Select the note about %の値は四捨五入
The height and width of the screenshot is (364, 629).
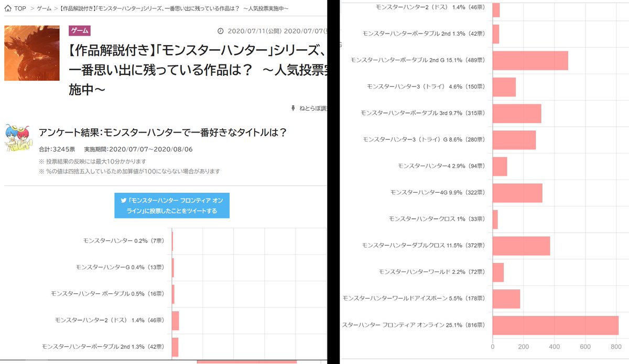click(129, 171)
